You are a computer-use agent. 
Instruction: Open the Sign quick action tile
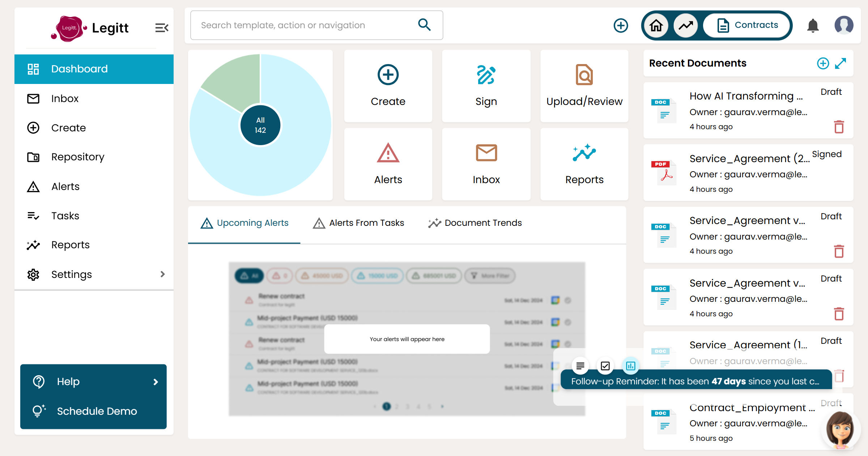coord(486,86)
